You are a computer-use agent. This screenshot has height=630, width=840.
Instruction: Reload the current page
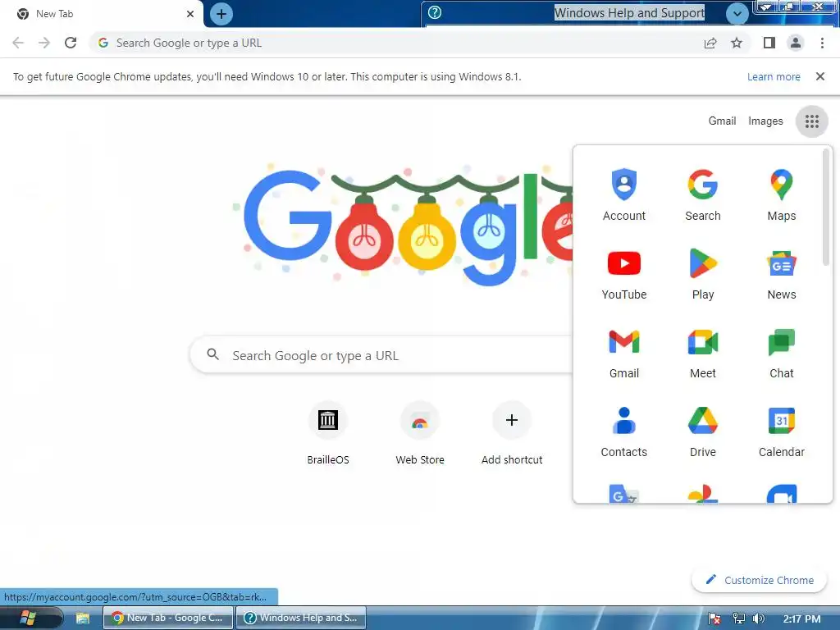click(71, 43)
